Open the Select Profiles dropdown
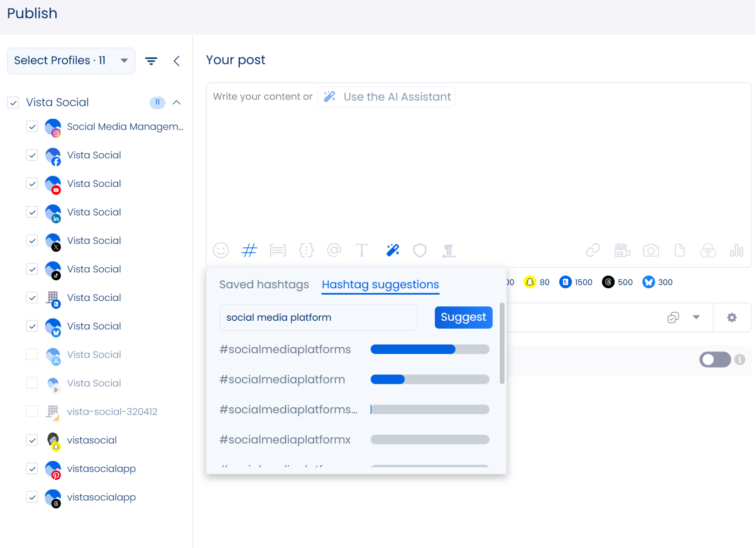The image size is (756, 548). 71,61
